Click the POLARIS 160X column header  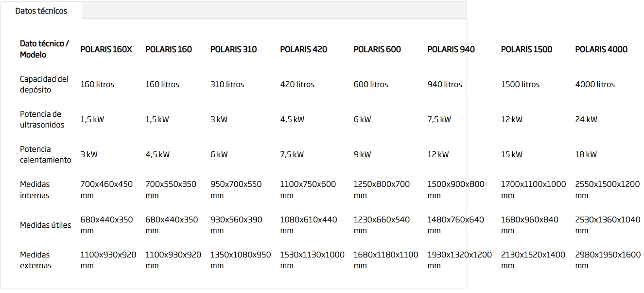106,49
